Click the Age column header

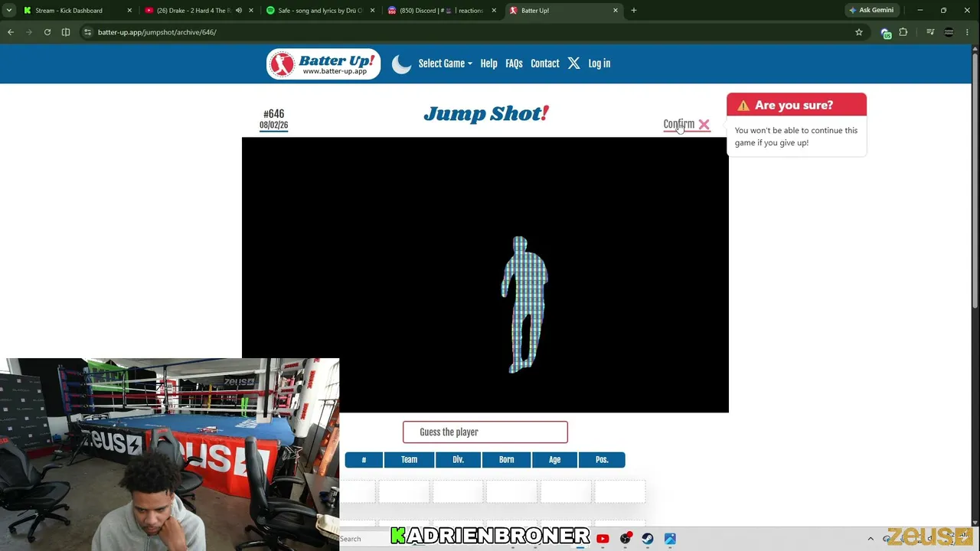(x=554, y=460)
